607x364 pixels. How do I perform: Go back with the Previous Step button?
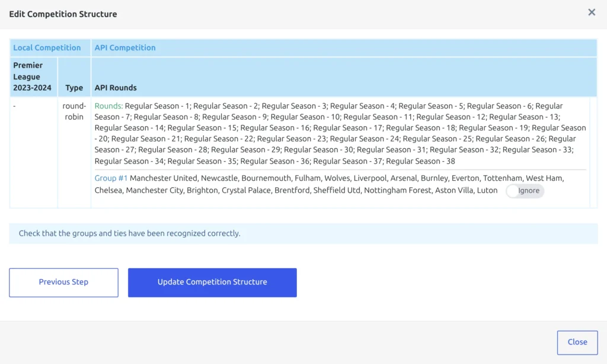tap(63, 282)
